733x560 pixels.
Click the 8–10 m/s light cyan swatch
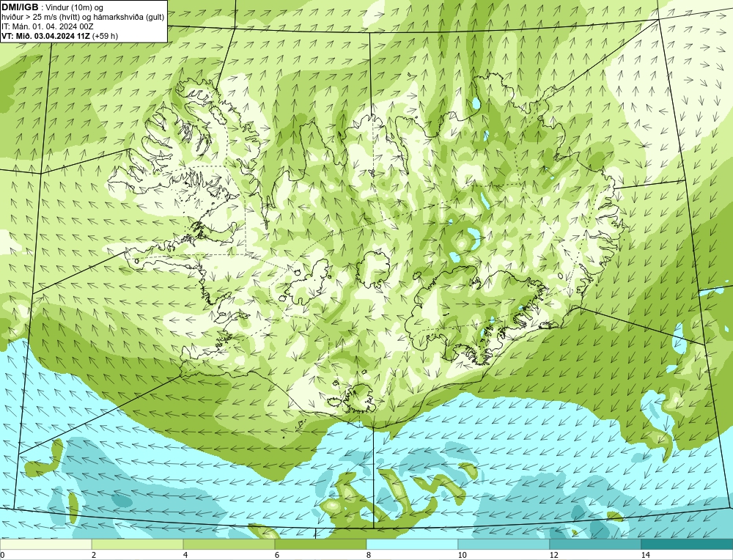[x=412, y=544]
